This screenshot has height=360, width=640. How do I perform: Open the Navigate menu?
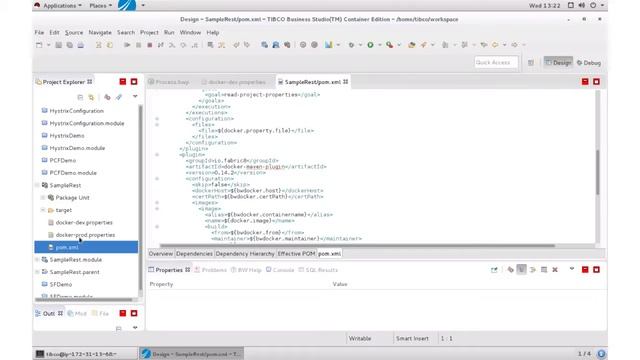tap(100, 32)
